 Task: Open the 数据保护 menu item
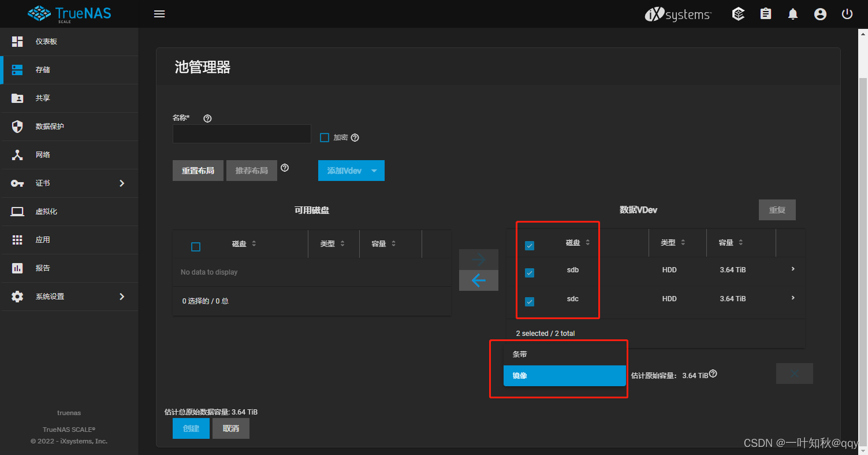pos(69,127)
